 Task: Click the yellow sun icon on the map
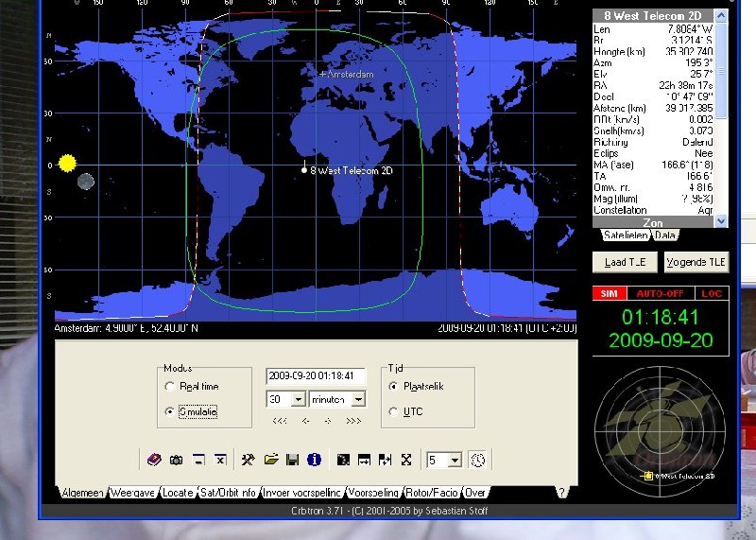pyautogui.click(x=67, y=163)
